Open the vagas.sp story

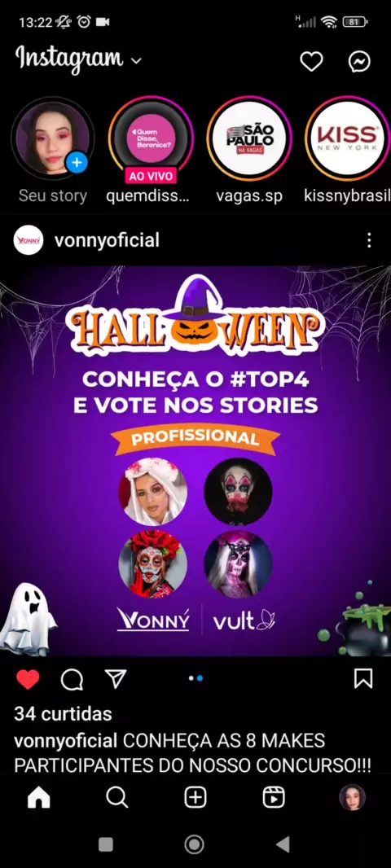tap(250, 138)
